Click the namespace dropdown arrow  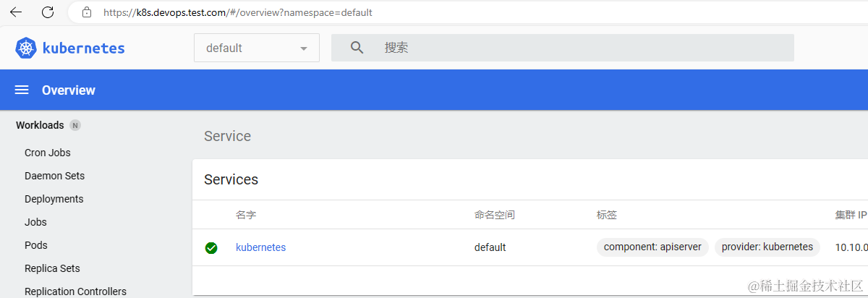(304, 48)
